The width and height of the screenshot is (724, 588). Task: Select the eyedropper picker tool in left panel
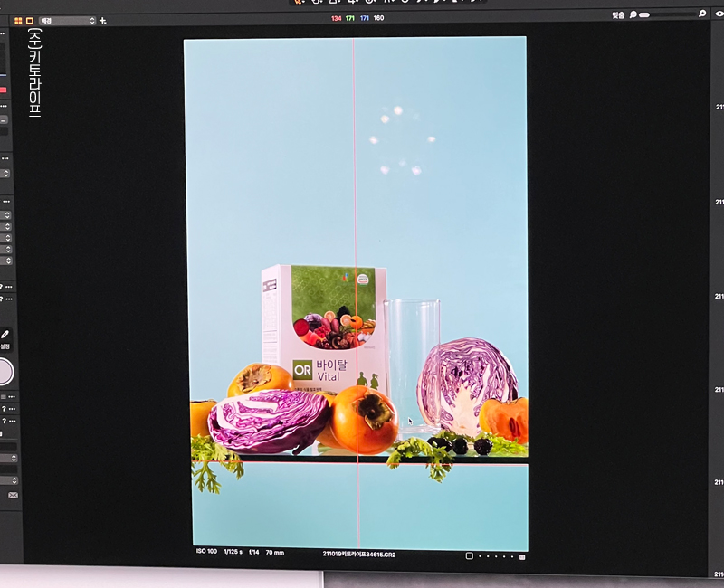pos(5,335)
